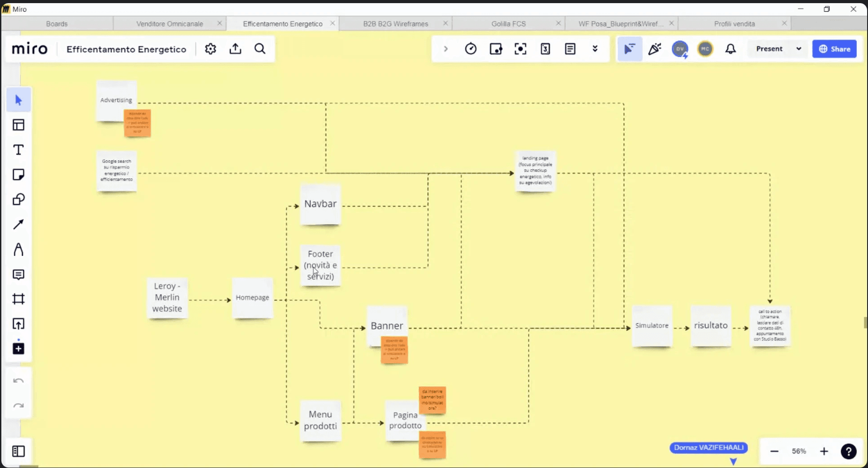Select the Frame tool
The image size is (868, 468).
18,299
